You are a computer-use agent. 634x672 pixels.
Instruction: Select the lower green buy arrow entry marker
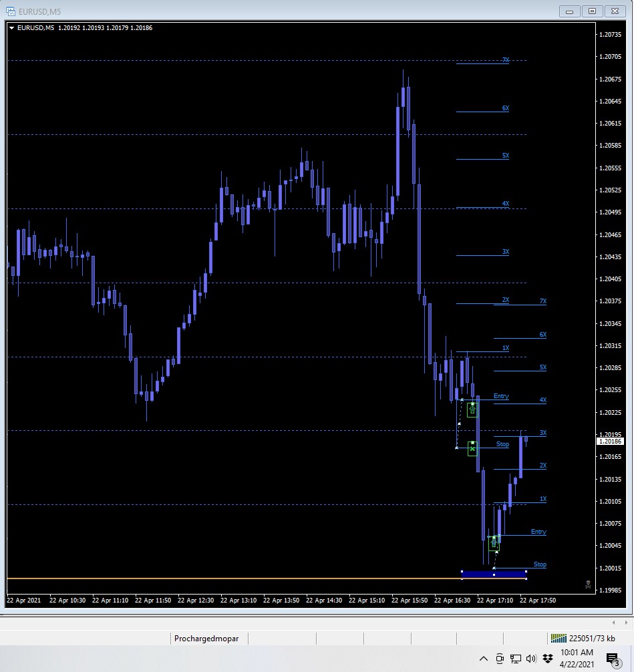tap(494, 542)
